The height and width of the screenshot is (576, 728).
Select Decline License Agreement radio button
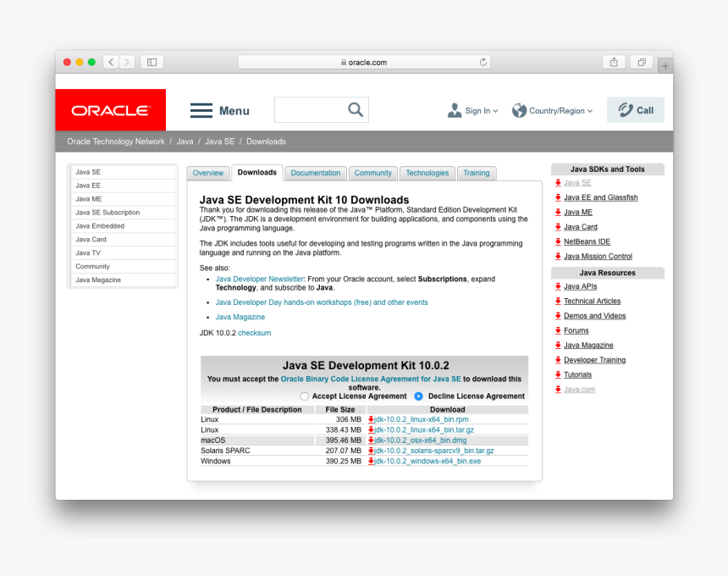point(418,396)
